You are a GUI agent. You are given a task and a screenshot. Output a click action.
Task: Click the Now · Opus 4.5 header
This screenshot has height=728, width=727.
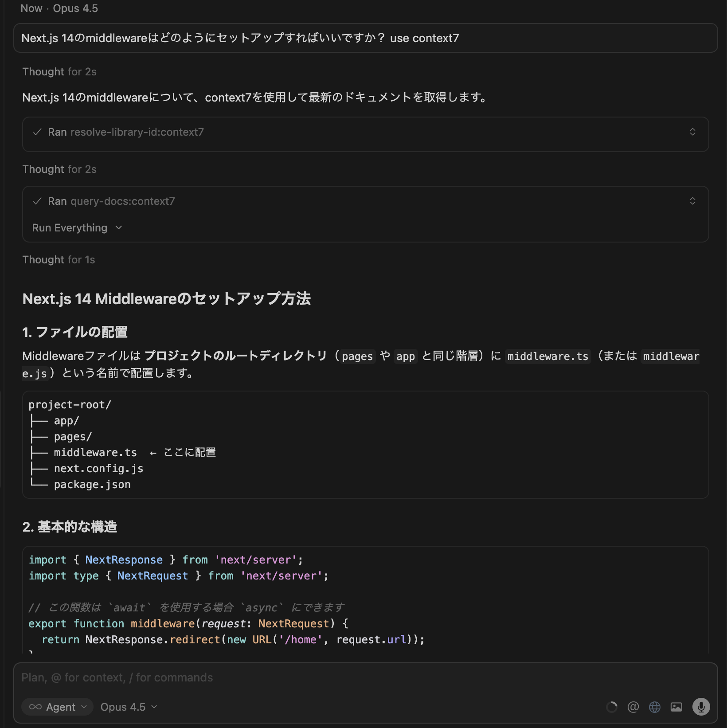click(59, 8)
